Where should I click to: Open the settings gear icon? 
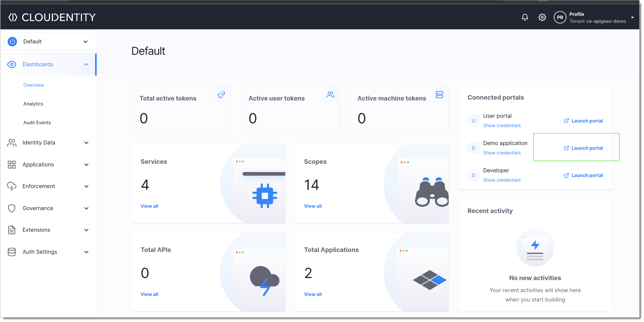542,17
